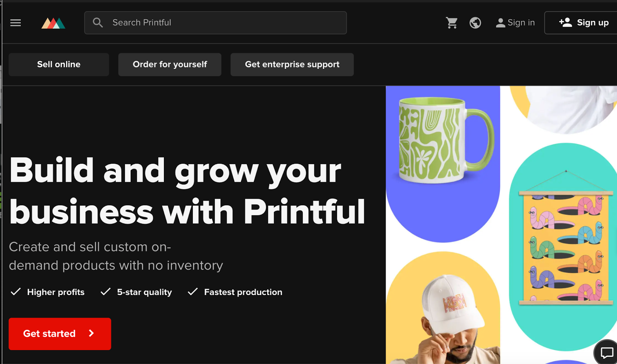
Task: Open the globe language selector
Action: point(475,23)
